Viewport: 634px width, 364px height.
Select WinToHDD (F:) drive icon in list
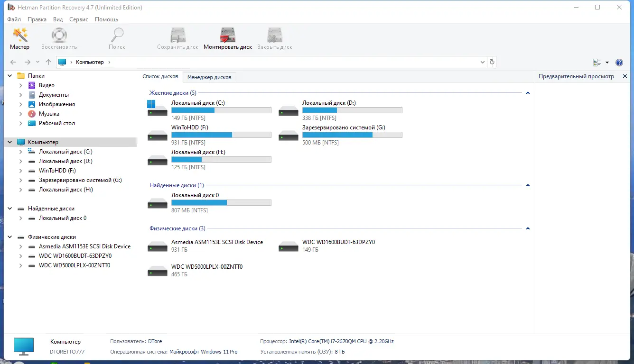158,136
